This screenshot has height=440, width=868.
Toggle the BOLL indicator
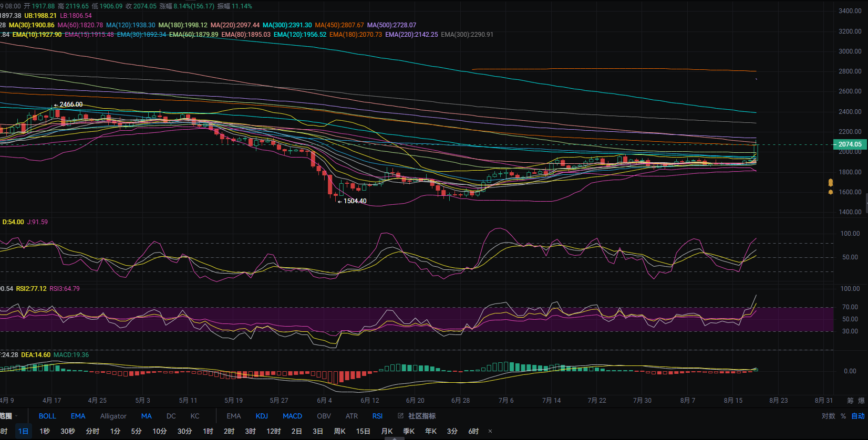[x=47, y=416]
